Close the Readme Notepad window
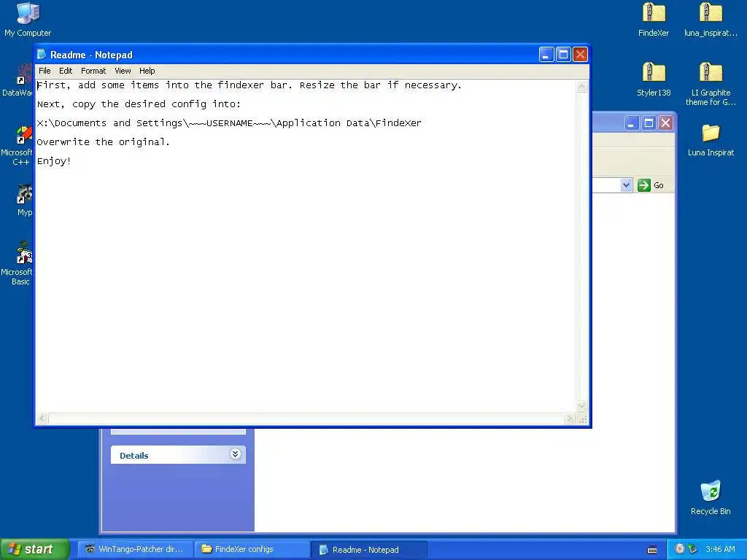The height and width of the screenshot is (560, 747). tap(580, 54)
